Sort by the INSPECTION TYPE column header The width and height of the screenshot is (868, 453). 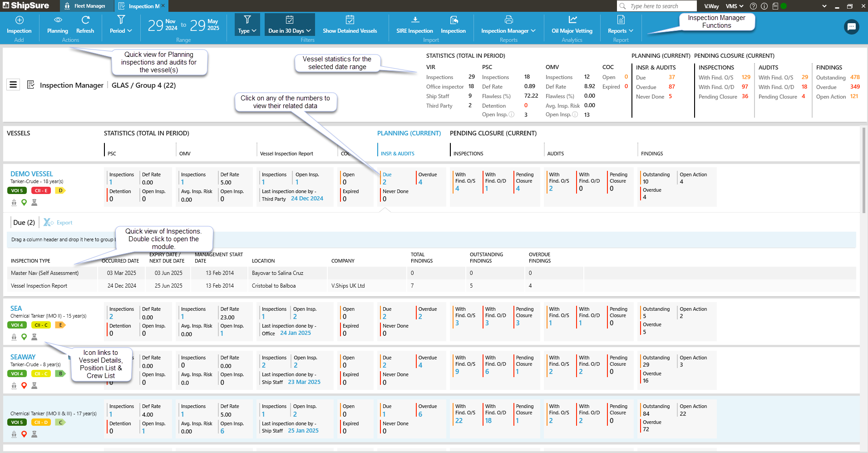pos(30,261)
